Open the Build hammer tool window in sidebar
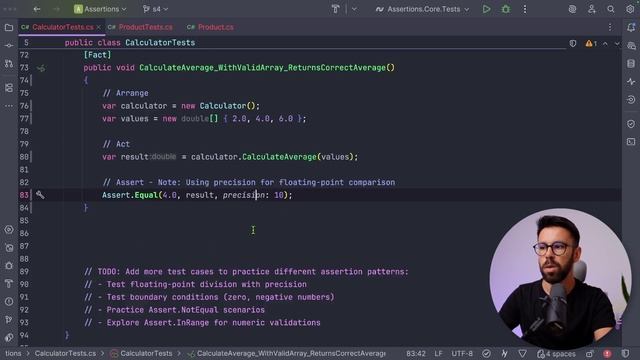 9,284
